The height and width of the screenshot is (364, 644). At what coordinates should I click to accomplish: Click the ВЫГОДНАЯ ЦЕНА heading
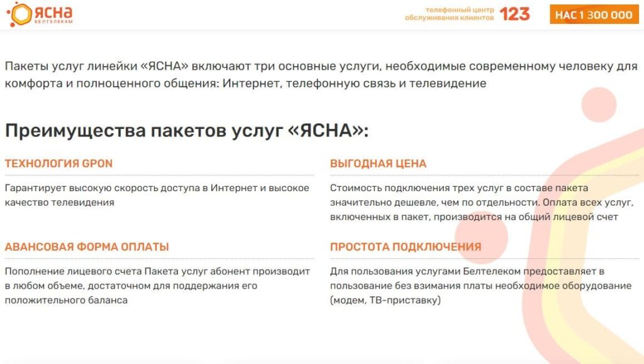(378, 163)
